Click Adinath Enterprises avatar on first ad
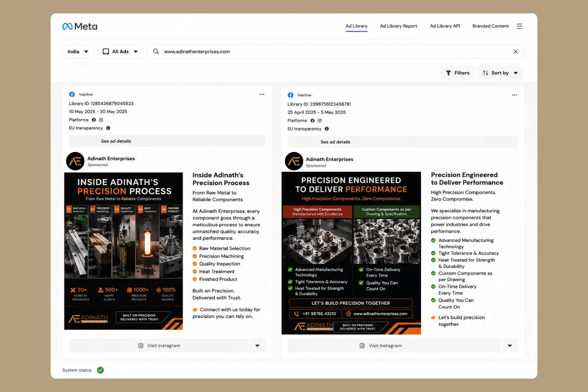This screenshot has width=588, height=392. click(75, 161)
